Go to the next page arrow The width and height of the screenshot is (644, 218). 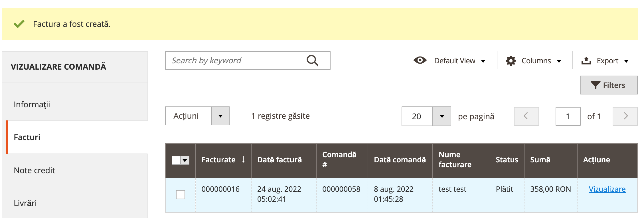[x=625, y=116]
